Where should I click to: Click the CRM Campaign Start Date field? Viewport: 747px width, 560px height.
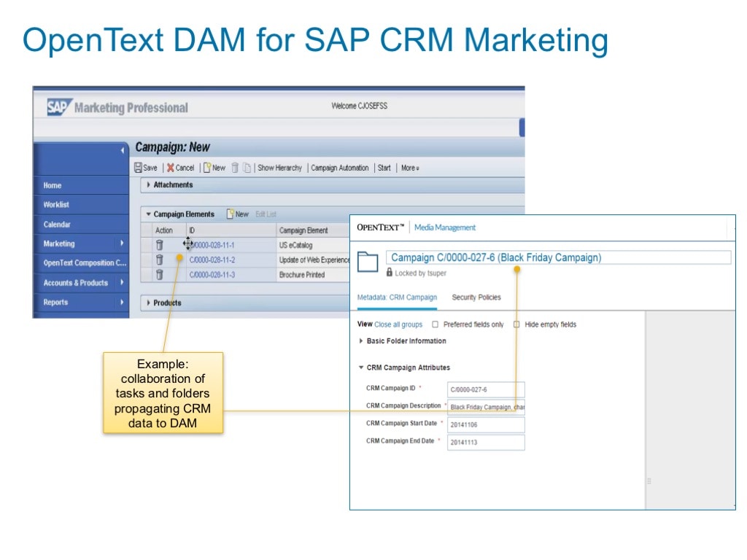click(x=486, y=425)
